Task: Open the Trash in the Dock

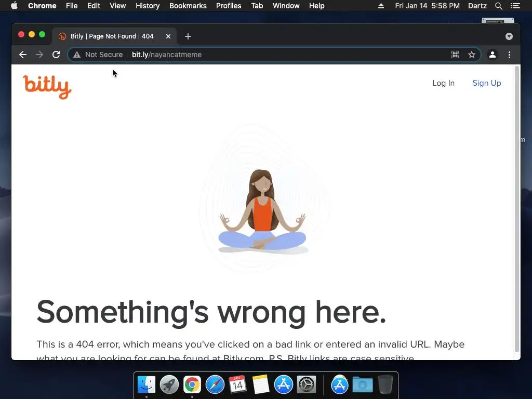Action: click(x=385, y=385)
